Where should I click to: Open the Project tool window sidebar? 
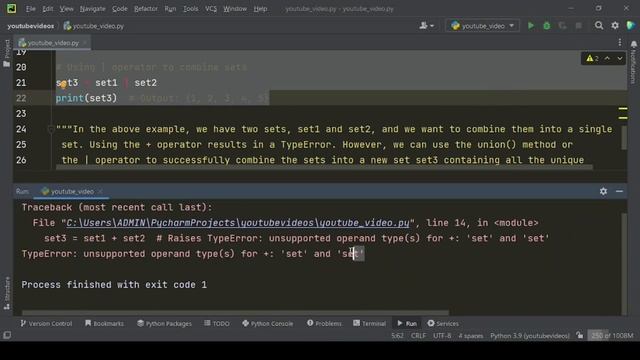[7, 53]
